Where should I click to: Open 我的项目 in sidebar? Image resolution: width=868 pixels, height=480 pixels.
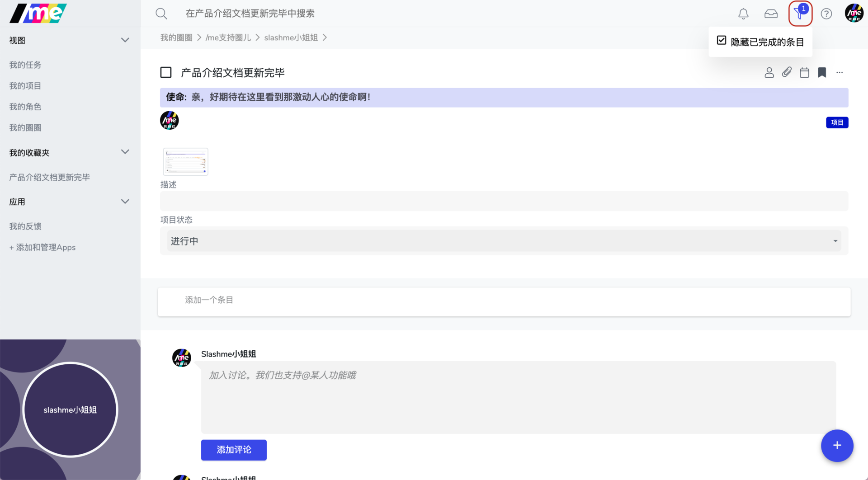[x=25, y=85]
